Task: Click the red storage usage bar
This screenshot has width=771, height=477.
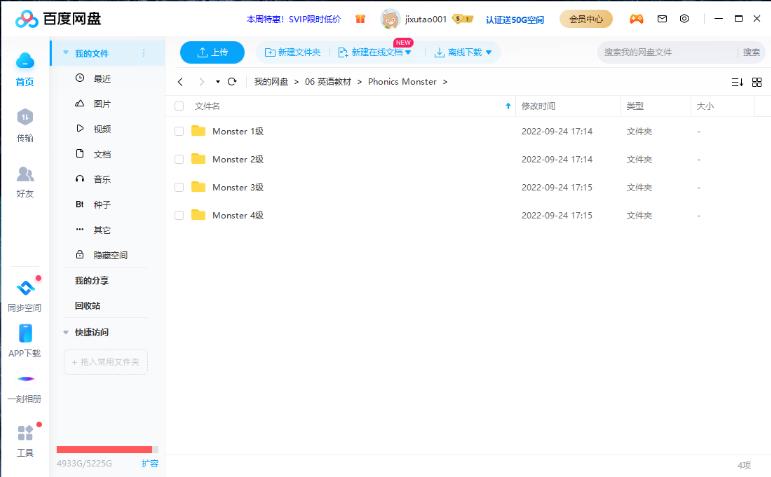Action: (107, 449)
